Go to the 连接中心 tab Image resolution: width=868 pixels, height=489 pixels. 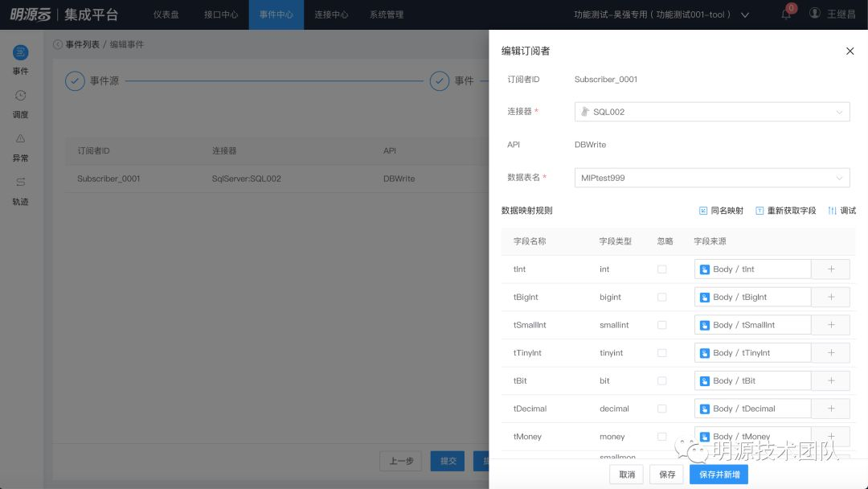tap(331, 14)
